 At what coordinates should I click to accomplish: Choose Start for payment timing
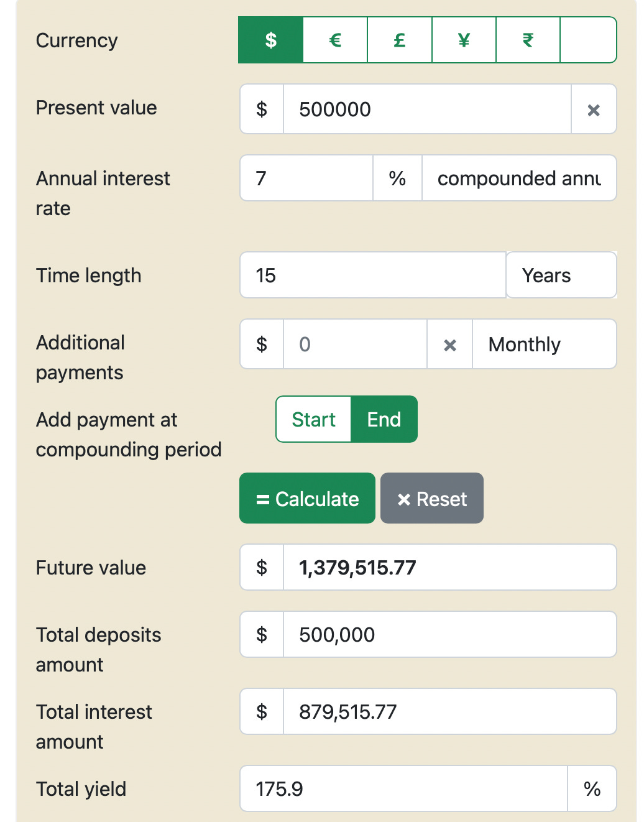point(313,420)
